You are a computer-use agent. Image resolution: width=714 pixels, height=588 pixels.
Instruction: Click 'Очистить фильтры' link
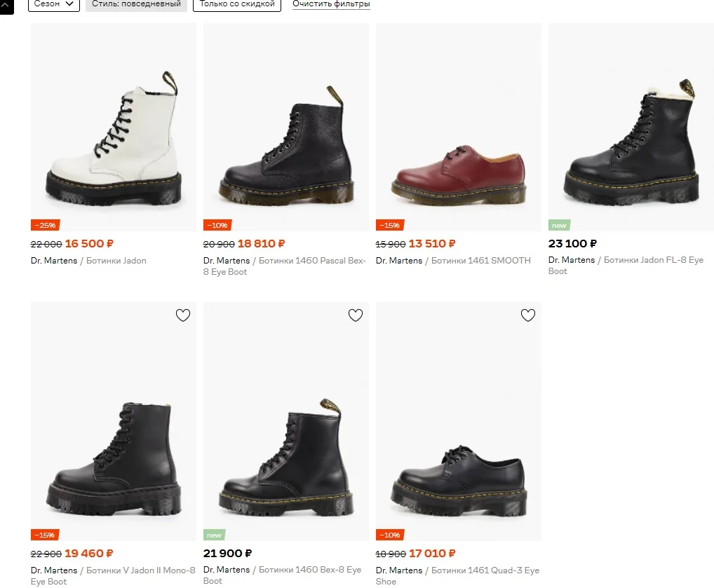[331, 4]
